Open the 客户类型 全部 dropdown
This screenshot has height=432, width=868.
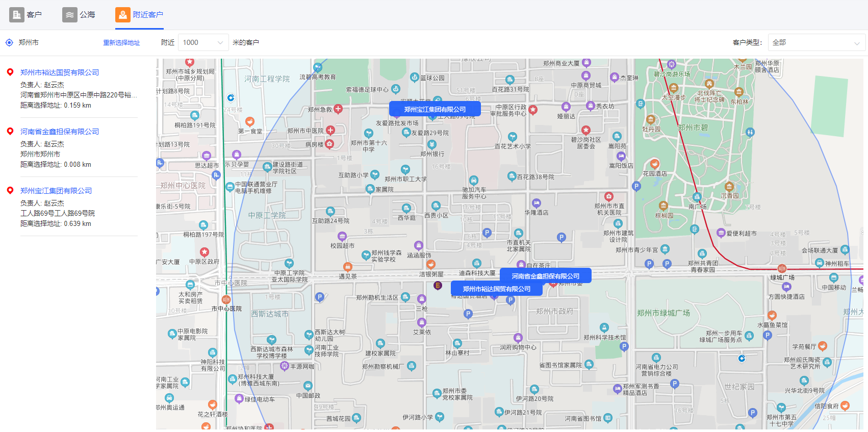point(816,43)
